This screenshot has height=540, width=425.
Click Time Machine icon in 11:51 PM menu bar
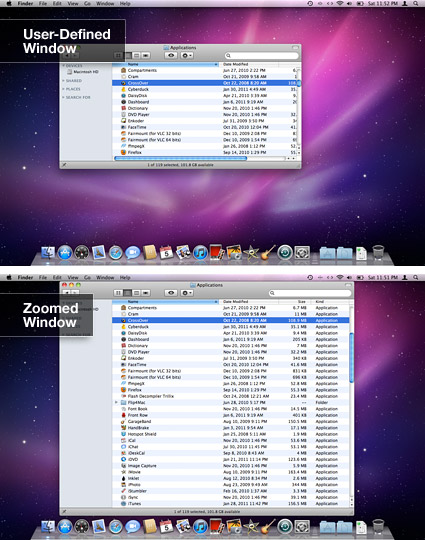(x=310, y=277)
